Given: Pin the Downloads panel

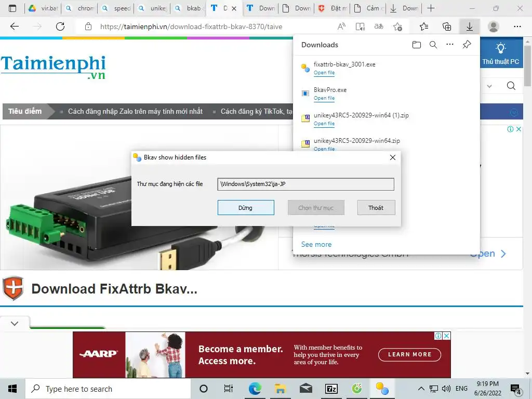Looking at the screenshot, I should 467,45.
